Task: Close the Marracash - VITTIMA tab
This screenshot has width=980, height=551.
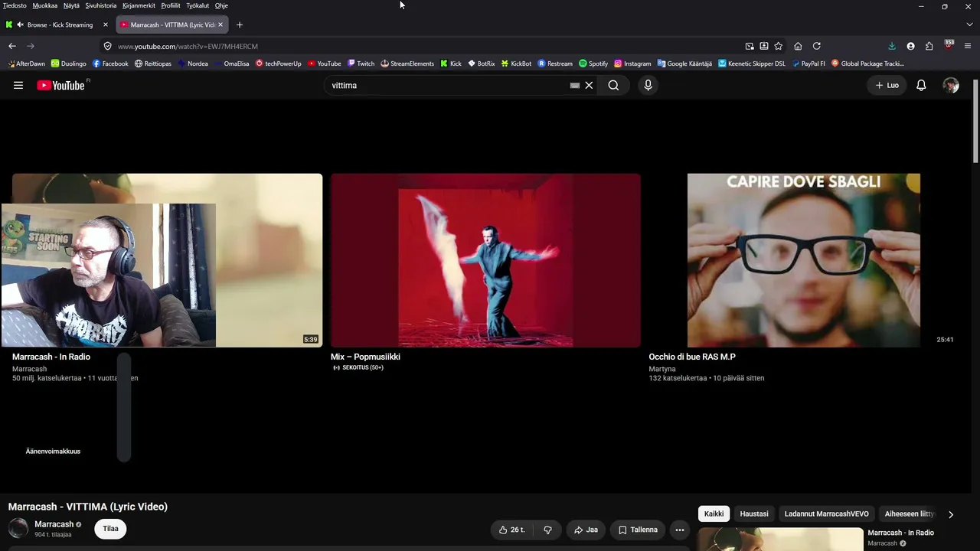Action: (x=220, y=24)
